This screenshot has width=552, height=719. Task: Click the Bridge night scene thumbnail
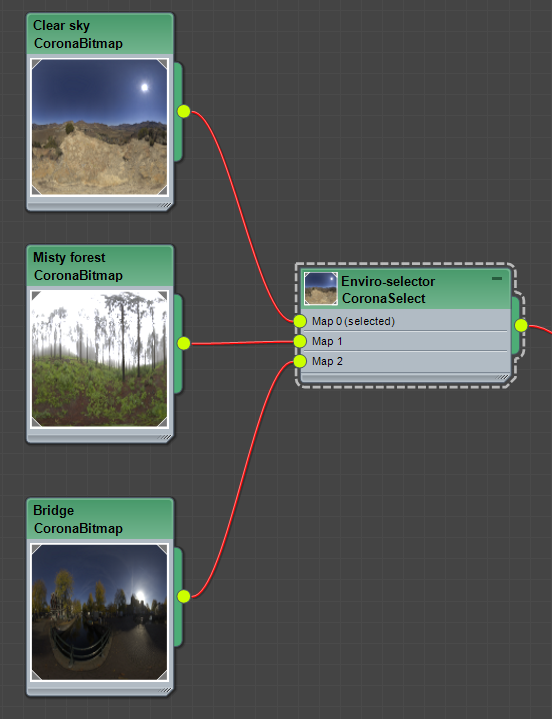(99, 612)
